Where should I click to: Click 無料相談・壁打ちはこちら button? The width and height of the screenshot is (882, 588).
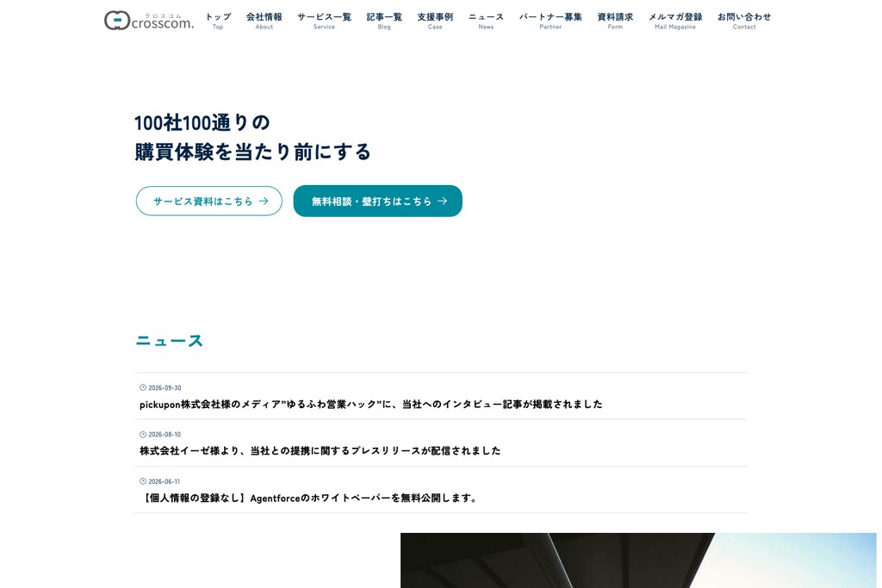click(x=378, y=201)
